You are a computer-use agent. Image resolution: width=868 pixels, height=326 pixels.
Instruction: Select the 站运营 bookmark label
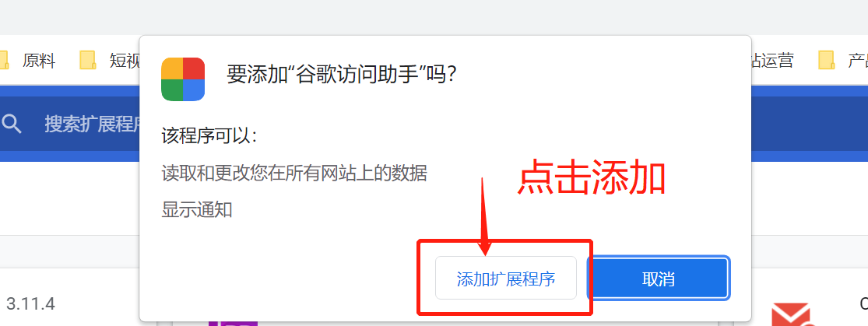tap(772, 61)
